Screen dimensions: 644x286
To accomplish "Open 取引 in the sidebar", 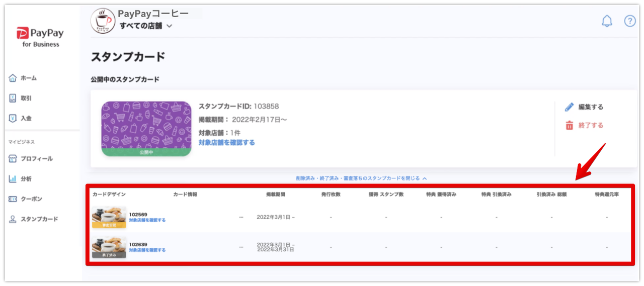I will coord(26,99).
